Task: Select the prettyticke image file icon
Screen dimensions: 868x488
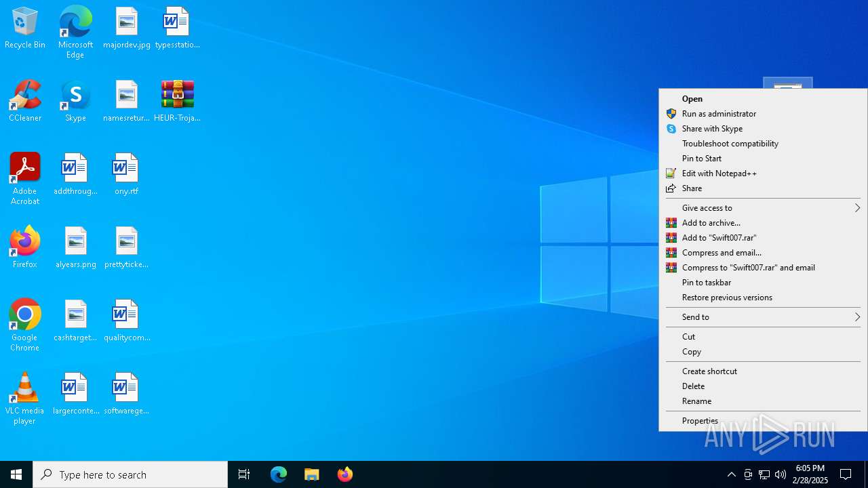Action: coord(127,248)
